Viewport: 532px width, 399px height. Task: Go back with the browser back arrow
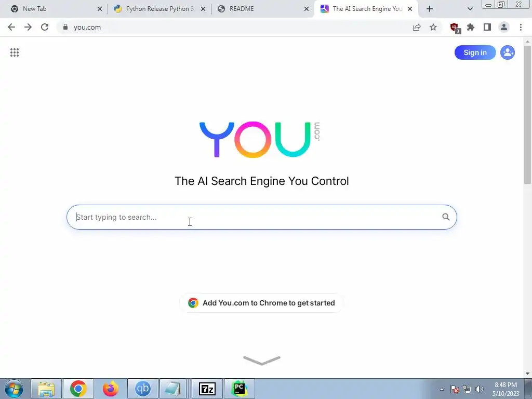tap(11, 27)
